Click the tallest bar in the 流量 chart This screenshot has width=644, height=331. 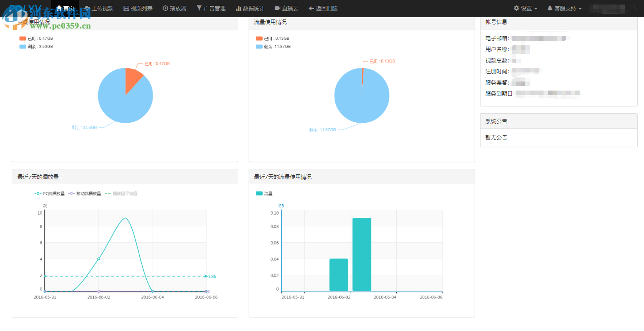[362, 254]
